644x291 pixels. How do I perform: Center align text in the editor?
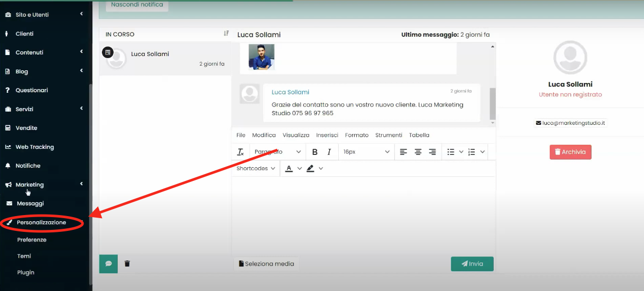pos(418,152)
